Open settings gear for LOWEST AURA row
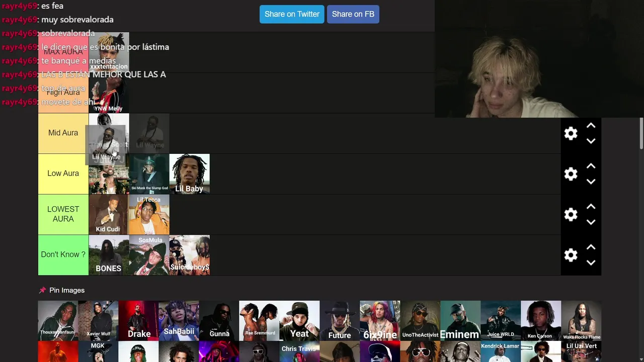Viewport: 644px width, 362px height. tap(571, 215)
